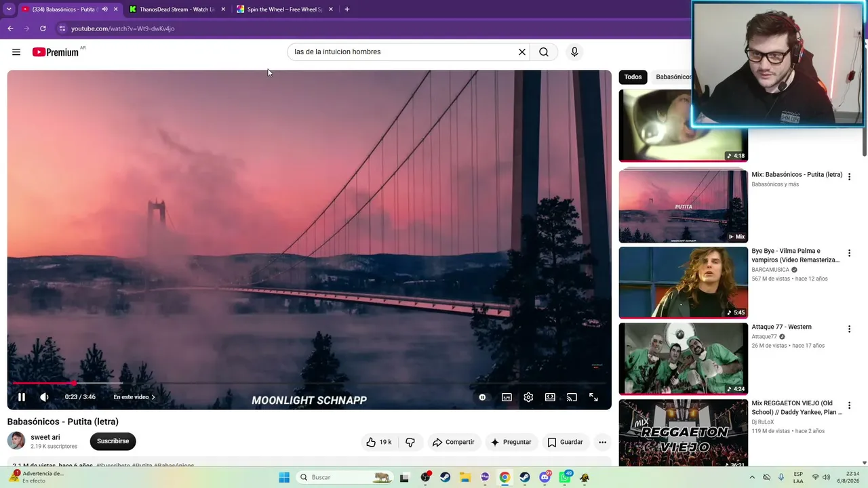Screen dimensions: 868x488
Task: Close the Spin the Wheel tab
Action: [331, 9]
